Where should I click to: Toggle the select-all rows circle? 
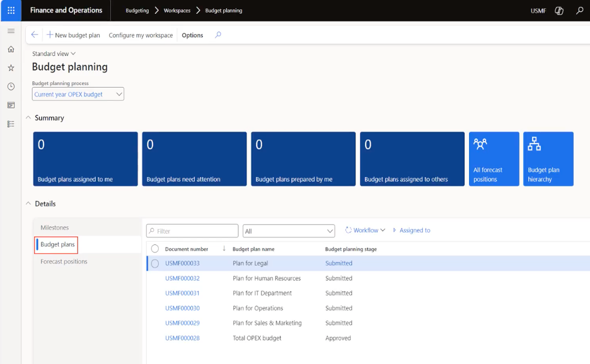coord(154,249)
